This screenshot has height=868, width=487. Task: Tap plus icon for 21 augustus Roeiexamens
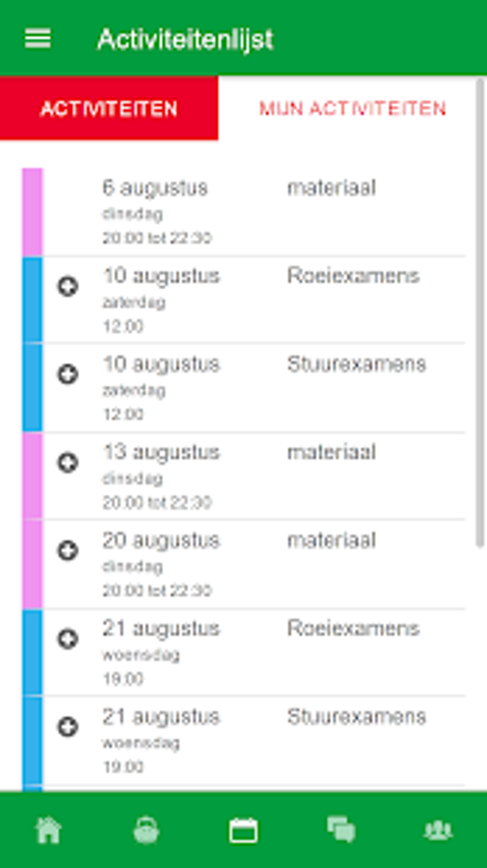[68, 639]
